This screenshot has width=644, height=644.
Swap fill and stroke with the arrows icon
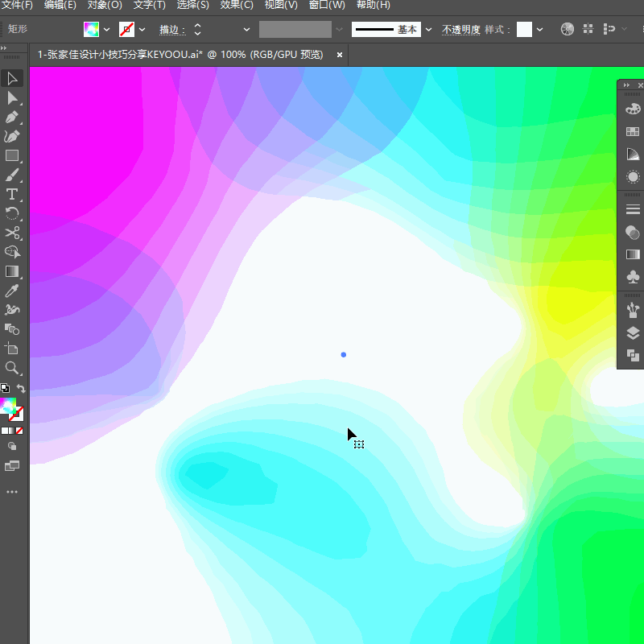[x=21, y=388]
